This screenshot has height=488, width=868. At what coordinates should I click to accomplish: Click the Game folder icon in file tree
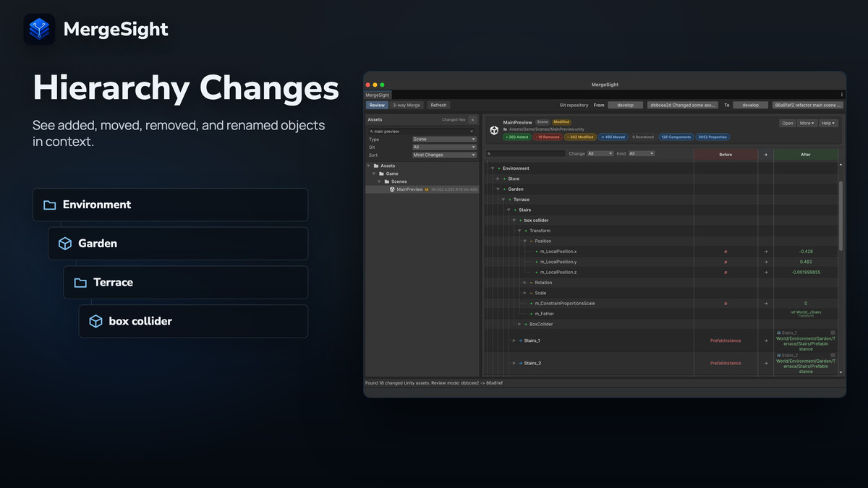click(381, 174)
